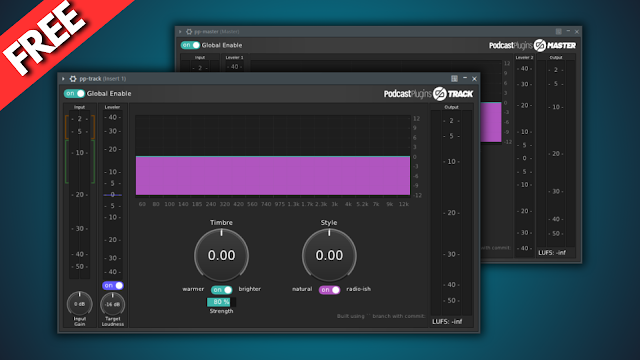
Task: Click the gear icon in pp-track title bar
Action: point(73,79)
